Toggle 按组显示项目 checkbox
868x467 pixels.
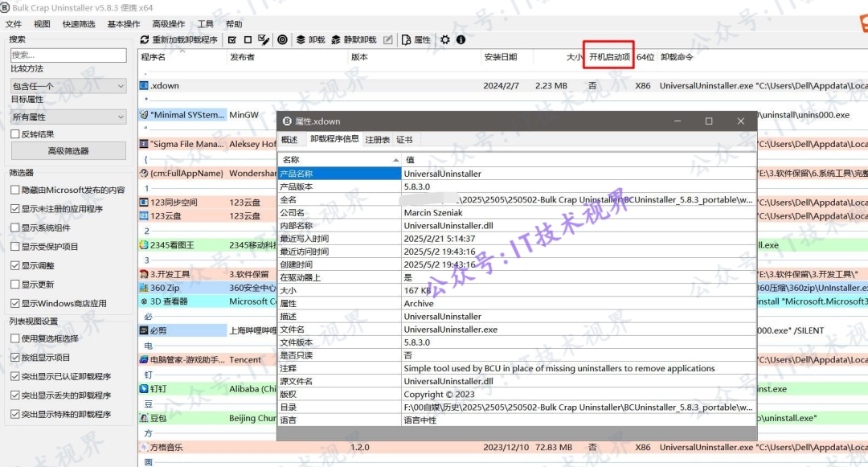pos(15,358)
